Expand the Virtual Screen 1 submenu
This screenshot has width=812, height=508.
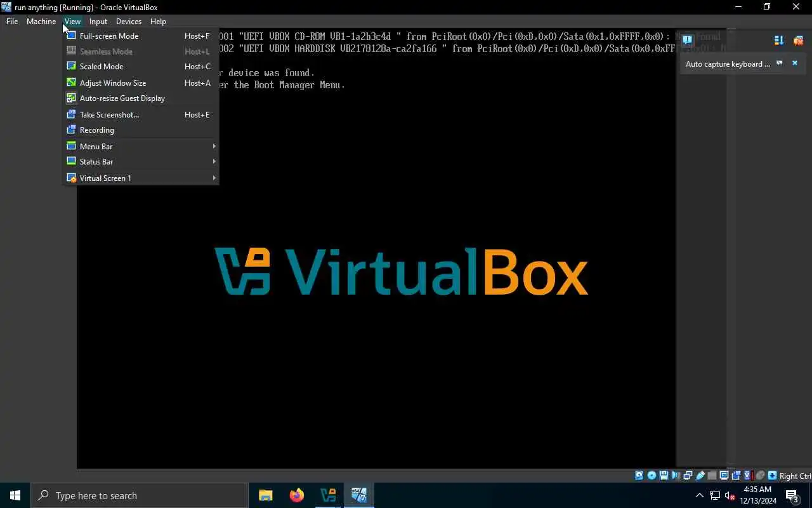141,178
